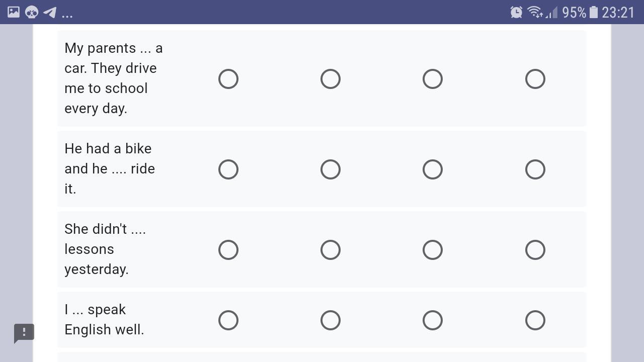This screenshot has height=362, width=644.
Task: Click the 'He had a bike' question text
Action: (x=110, y=168)
